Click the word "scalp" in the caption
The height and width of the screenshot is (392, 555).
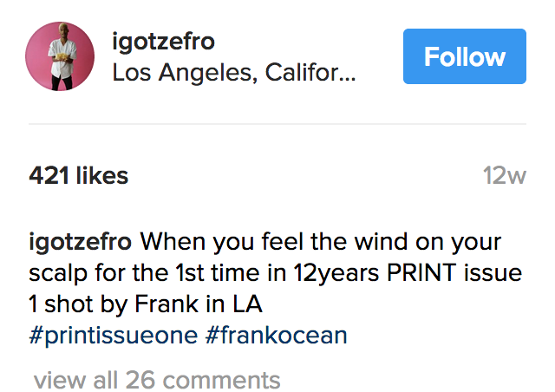(x=59, y=273)
